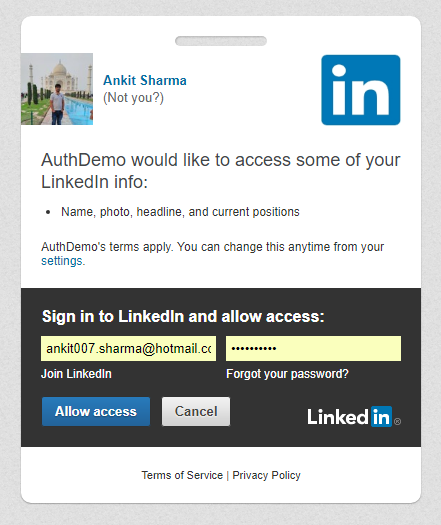Open the Privacy Policy link

(267, 475)
